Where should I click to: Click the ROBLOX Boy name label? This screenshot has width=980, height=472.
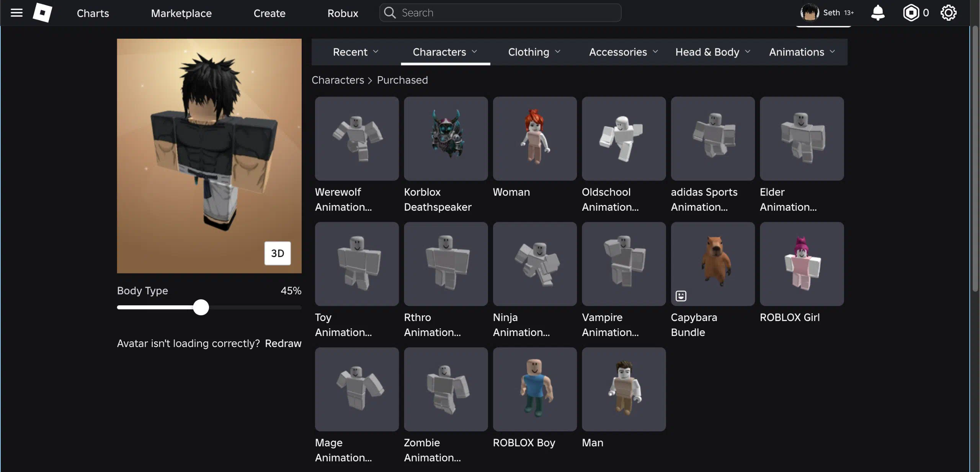click(524, 443)
